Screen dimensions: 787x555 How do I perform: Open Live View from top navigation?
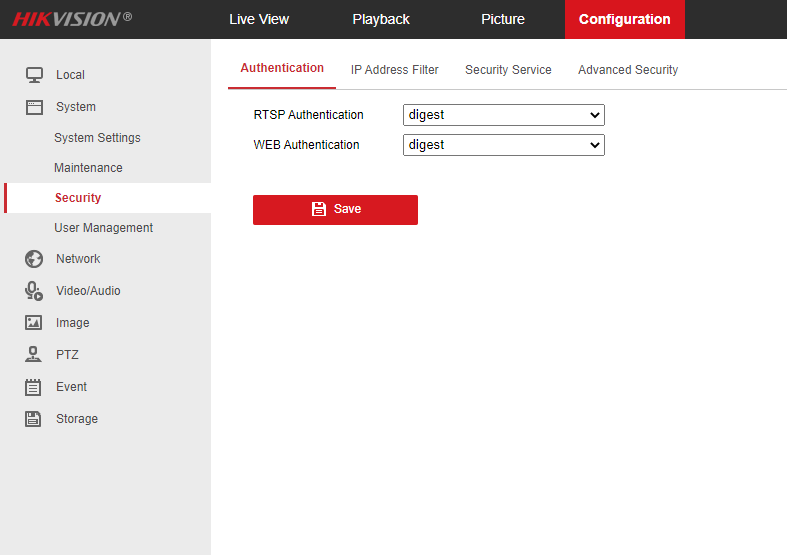click(x=259, y=19)
